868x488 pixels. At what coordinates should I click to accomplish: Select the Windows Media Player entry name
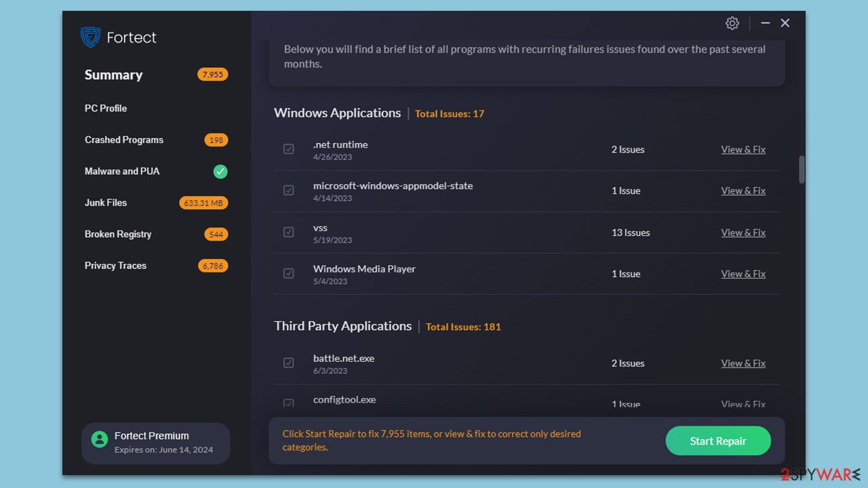tap(364, 269)
